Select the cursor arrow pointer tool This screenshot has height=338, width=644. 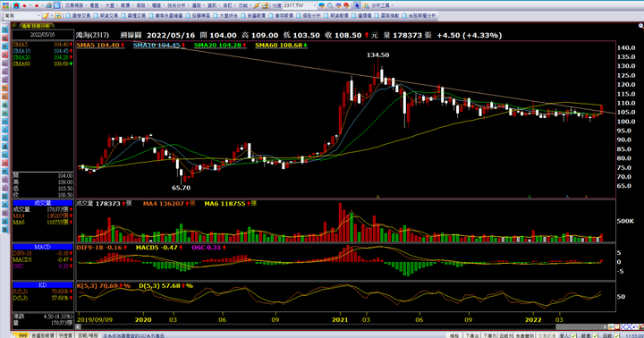[357, 5]
